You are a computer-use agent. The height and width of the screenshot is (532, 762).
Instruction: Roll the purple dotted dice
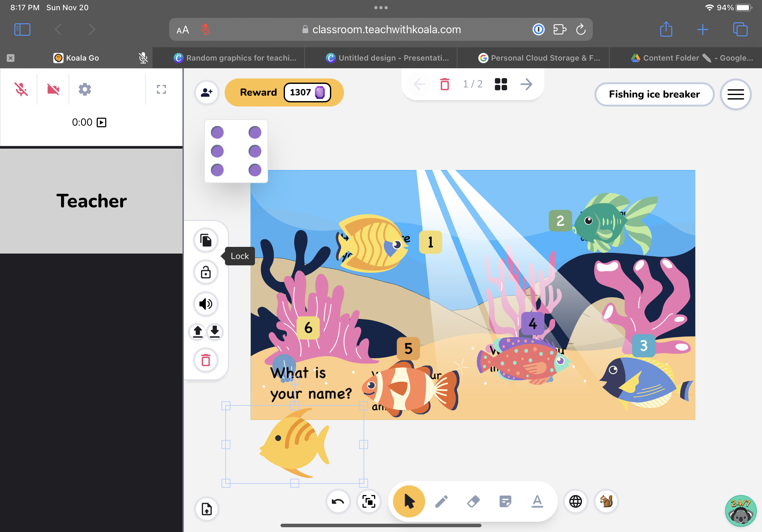pos(236,151)
